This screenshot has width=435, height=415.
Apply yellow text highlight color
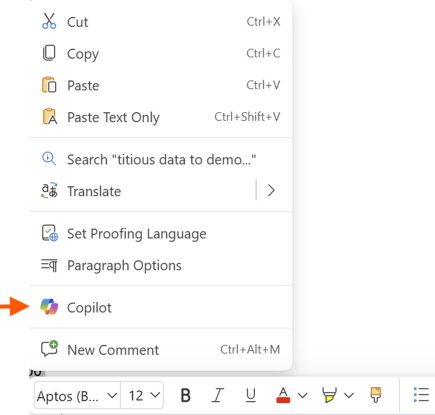329,395
